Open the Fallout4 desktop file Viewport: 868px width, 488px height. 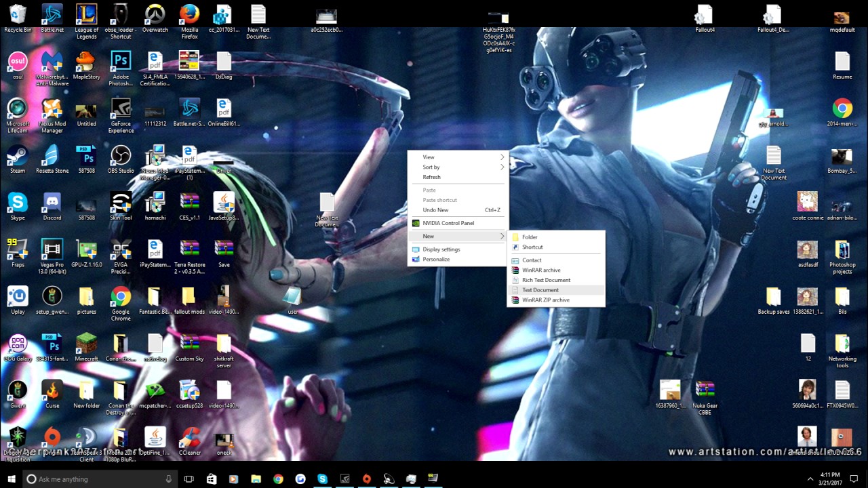click(x=705, y=19)
